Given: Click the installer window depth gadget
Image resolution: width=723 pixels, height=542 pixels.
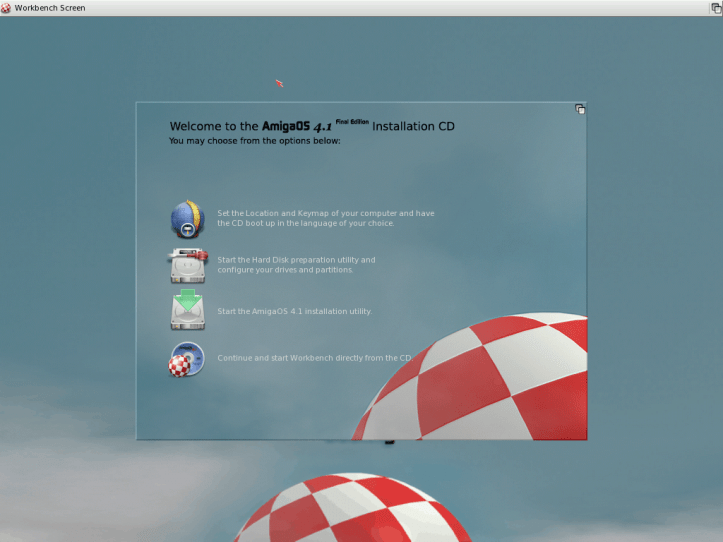Looking at the screenshot, I should pyautogui.click(x=580, y=109).
